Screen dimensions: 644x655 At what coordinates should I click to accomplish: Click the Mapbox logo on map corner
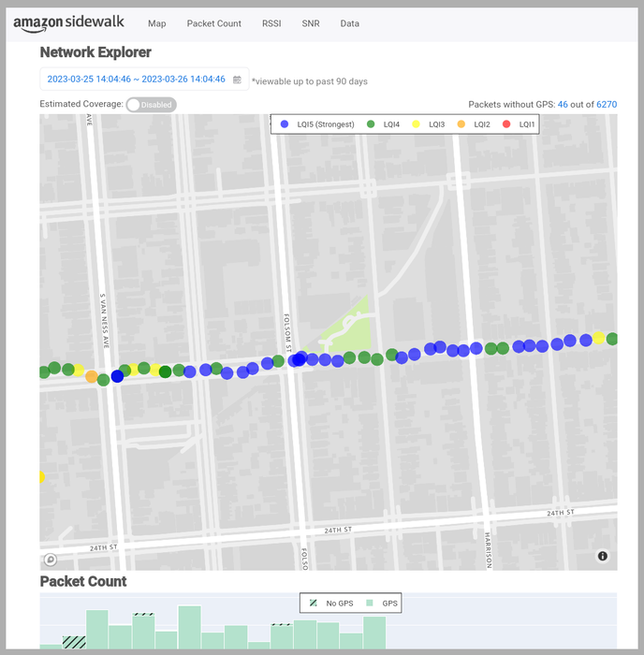[51, 560]
